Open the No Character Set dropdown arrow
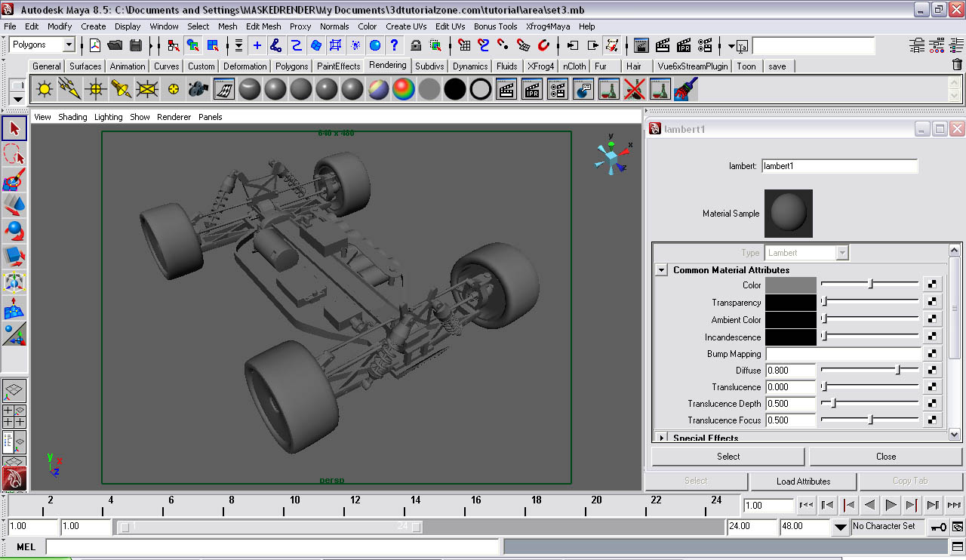The width and height of the screenshot is (966, 560). 841,527
